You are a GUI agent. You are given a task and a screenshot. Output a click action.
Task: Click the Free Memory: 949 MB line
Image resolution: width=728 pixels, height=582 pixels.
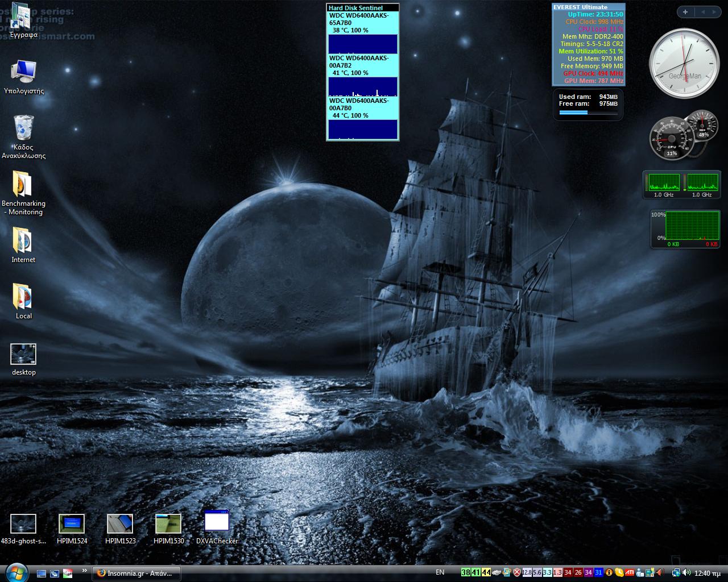[592, 66]
